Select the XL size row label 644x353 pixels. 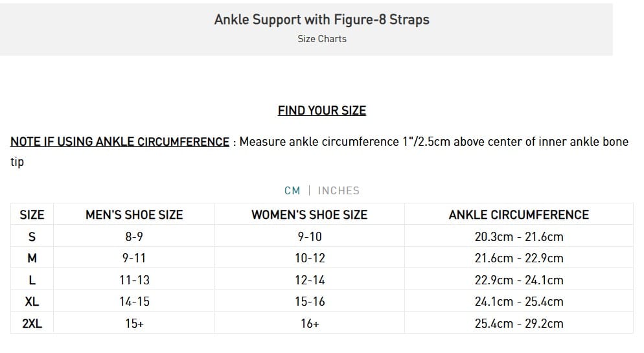(32, 302)
